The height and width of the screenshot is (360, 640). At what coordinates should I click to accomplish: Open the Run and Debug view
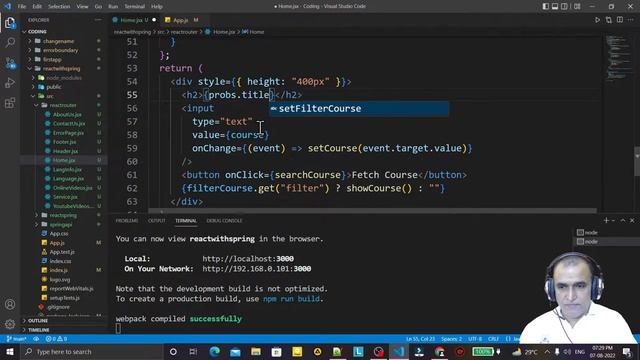[x=10, y=83]
